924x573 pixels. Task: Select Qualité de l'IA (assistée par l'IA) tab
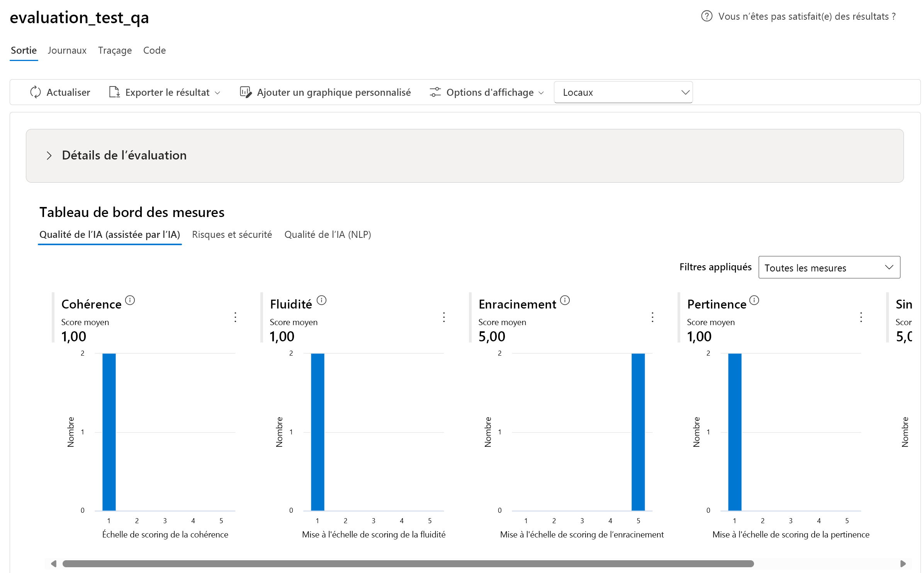(110, 234)
